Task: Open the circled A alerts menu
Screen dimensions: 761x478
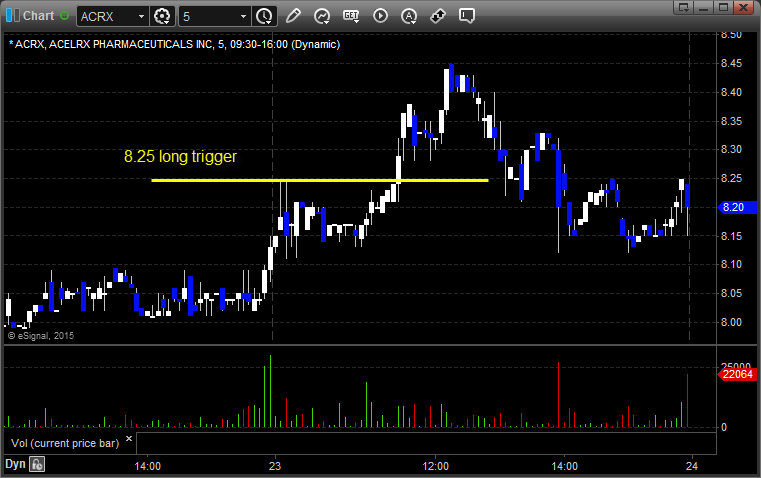Action: [409, 16]
